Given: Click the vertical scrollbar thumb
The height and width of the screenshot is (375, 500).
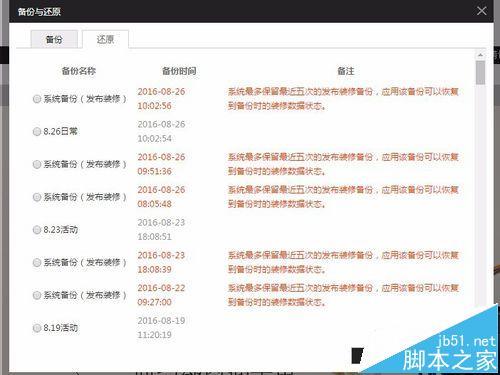Looking at the screenshot, I should tap(480, 72).
